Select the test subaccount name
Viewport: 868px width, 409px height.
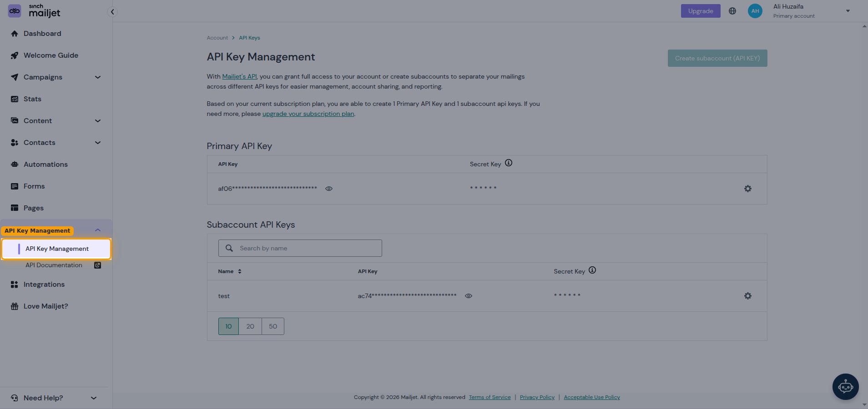[224, 296]
